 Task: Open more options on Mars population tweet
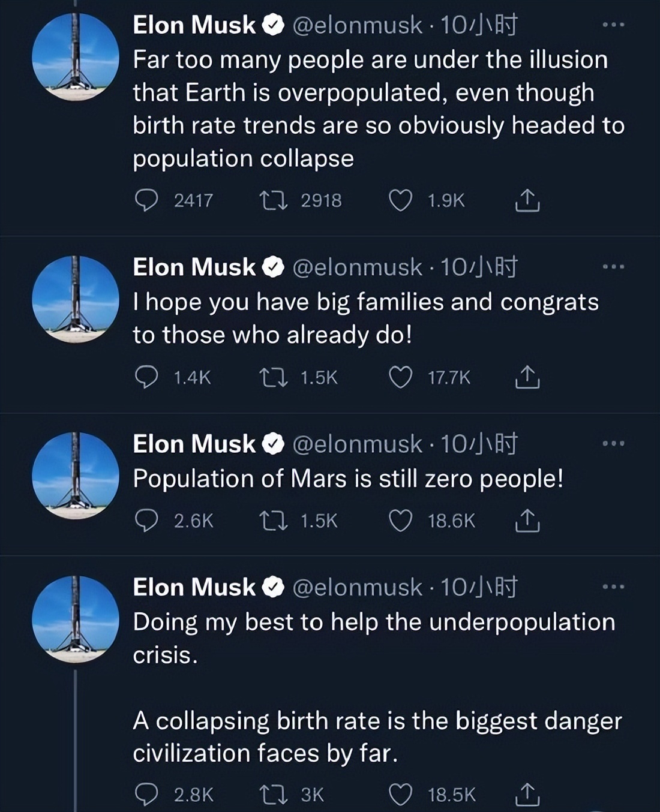pyautogui.click(x=613, y=443)
